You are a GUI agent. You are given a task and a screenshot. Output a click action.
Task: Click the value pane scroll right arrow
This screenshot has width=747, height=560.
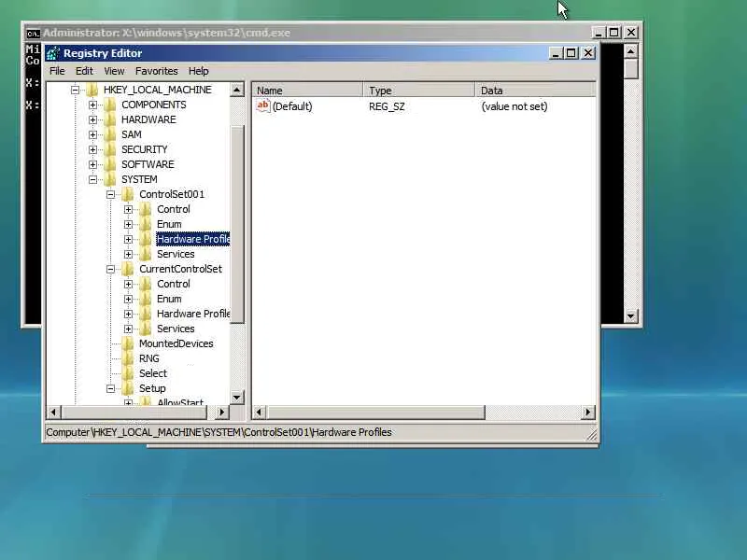588,412
